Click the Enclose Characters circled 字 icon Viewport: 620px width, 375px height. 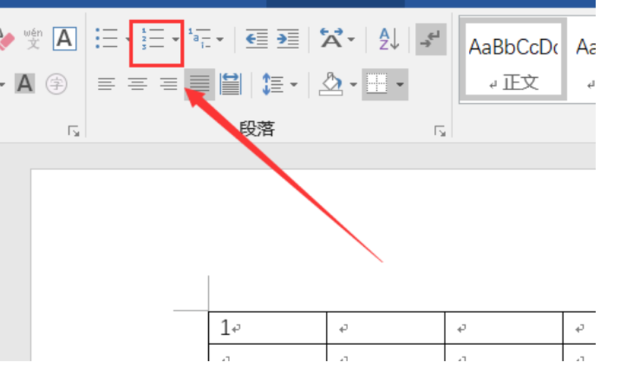pos(56,84)
